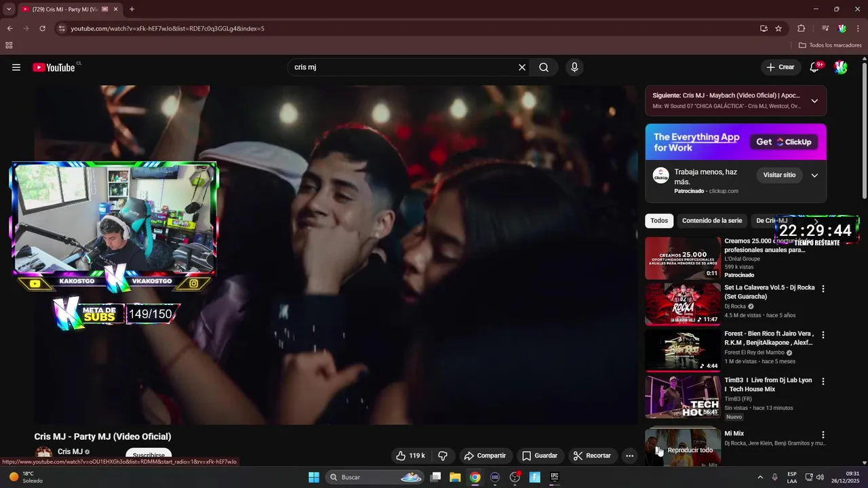
Task: Open more actions three-dot menu under video
Action: coord(629,455)
